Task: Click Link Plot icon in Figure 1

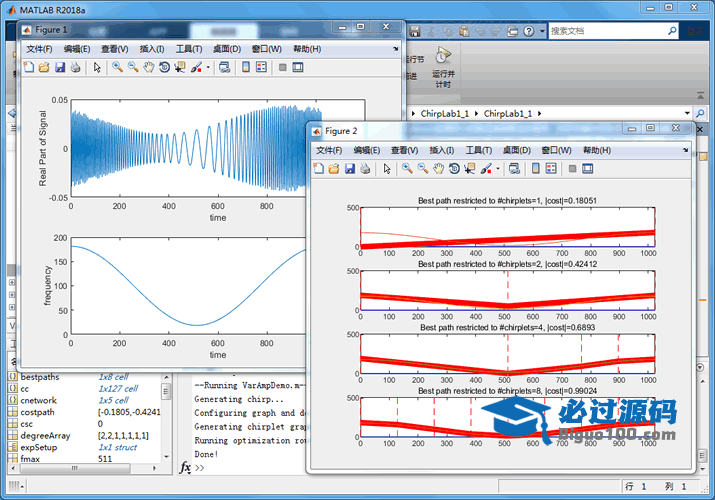Action: coord(224,67)
